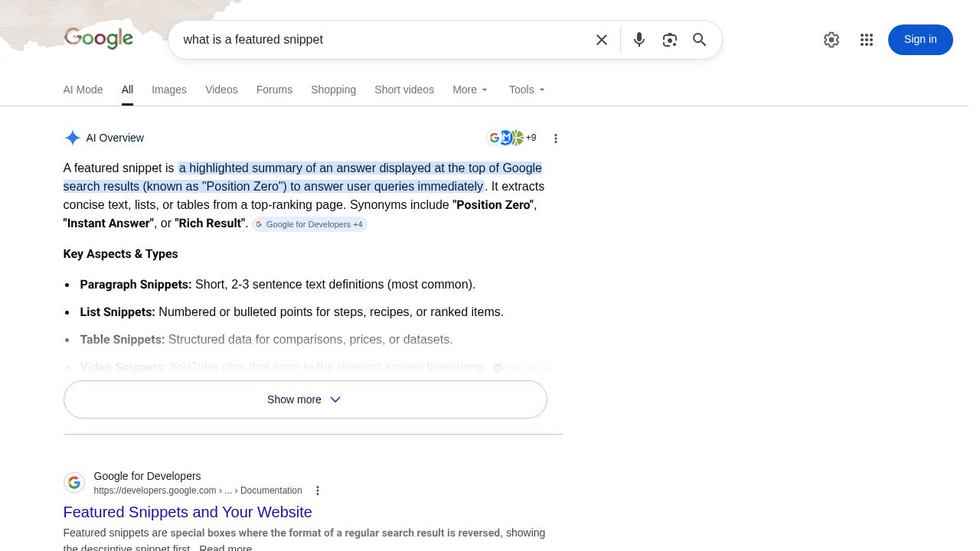This screenshot has height=551, width=980.
Task: Click the Google for Developers +4 citation chip
Action: [x=309, y=224]
